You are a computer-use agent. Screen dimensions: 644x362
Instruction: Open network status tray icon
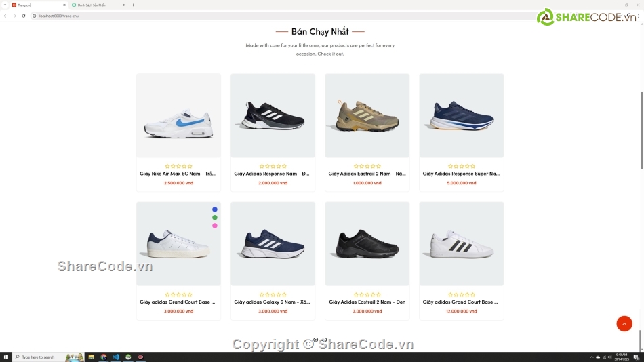pos(604,357)
